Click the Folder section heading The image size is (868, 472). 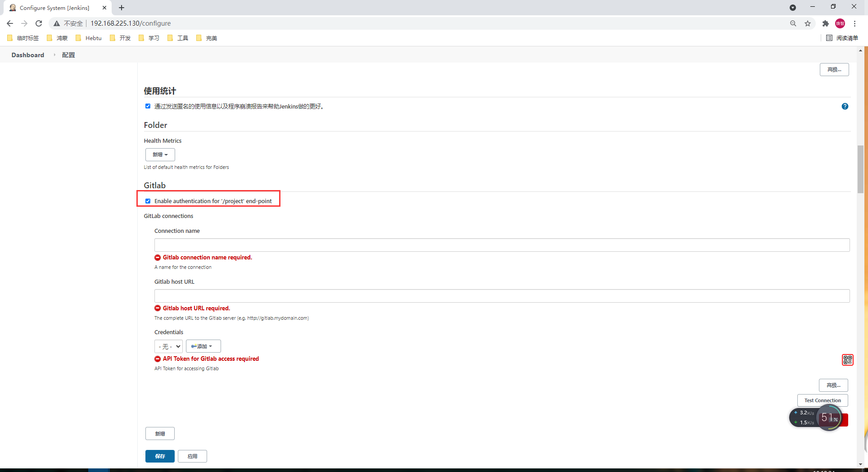[x=155, y=125]
